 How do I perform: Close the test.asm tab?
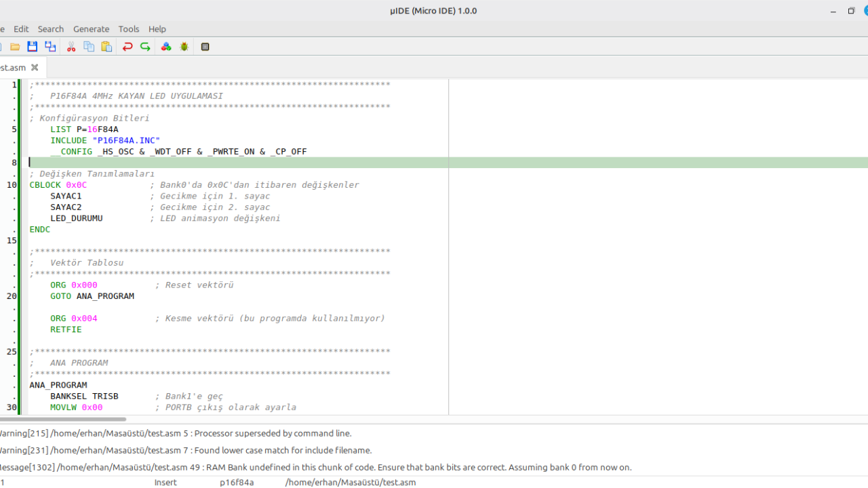click(x=35, y=68)
